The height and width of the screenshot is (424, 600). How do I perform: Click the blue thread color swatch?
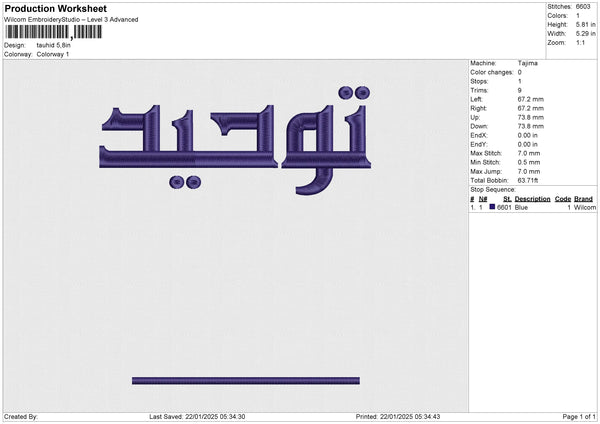tap(492, 207)
